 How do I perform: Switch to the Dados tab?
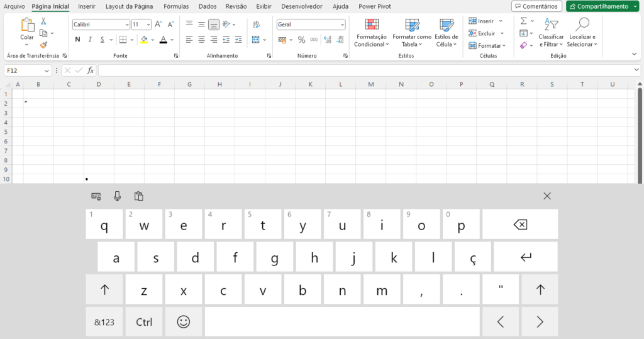208,6
